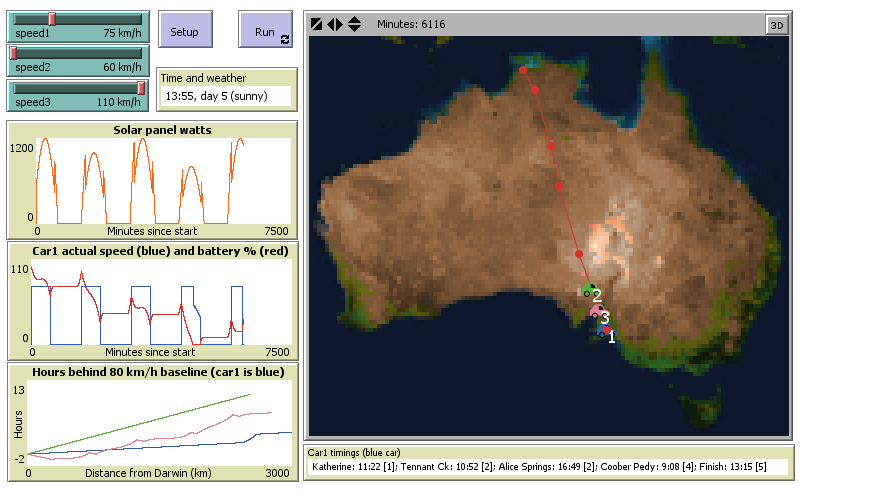Click the speed3 slider handle
The height and width of the screenshot is (493, 869).
coord(141,87)
